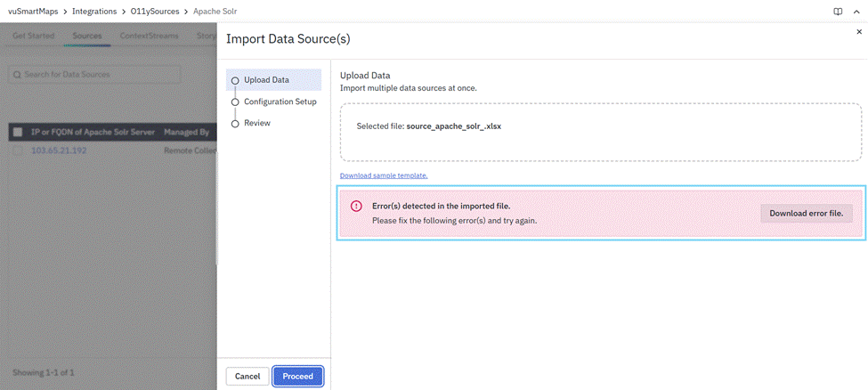This screenshot has width=868, height=390.
Task: Toggle the select-all checkbox in table header
Action: [18, 132]
